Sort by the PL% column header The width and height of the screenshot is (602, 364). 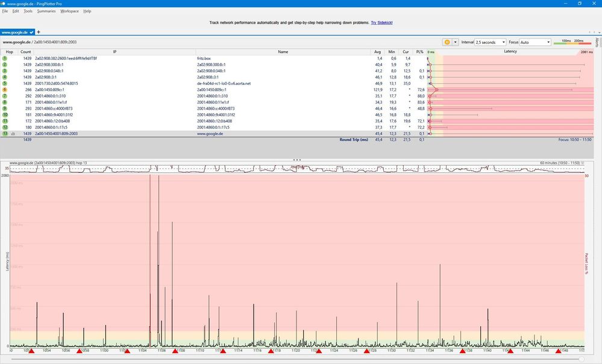pos(419,52)
